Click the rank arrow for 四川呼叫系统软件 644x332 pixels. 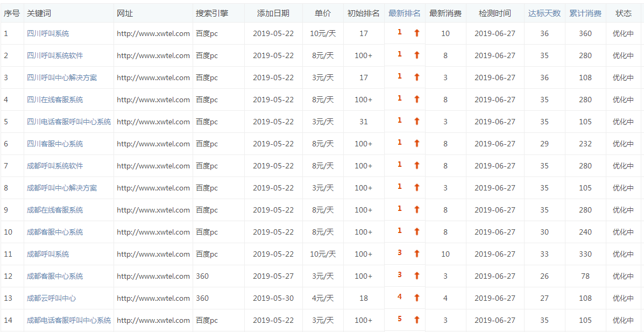coord(416,55)
